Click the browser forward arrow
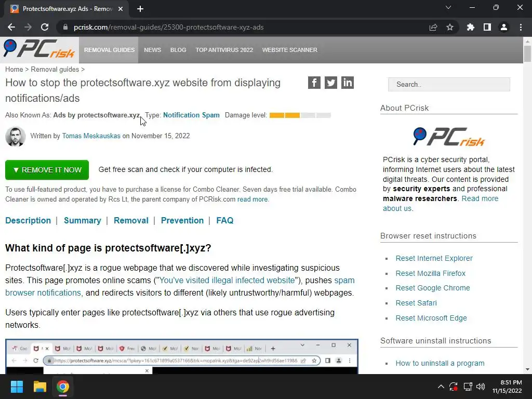The width and height of the screenshot is (532, 399). (28, 27)
